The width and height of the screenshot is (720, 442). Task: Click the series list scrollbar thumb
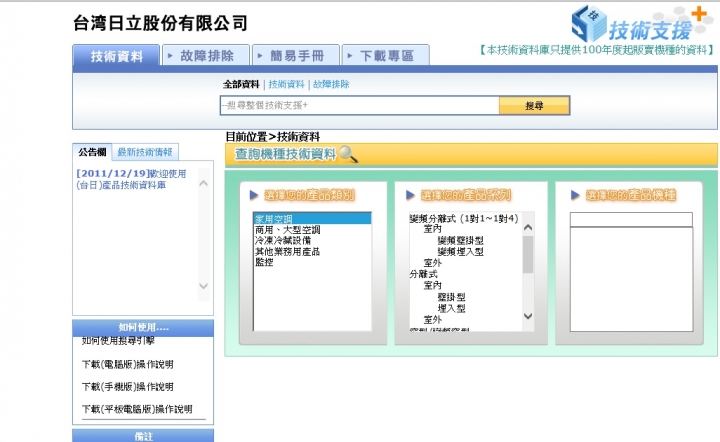(528, 254)
